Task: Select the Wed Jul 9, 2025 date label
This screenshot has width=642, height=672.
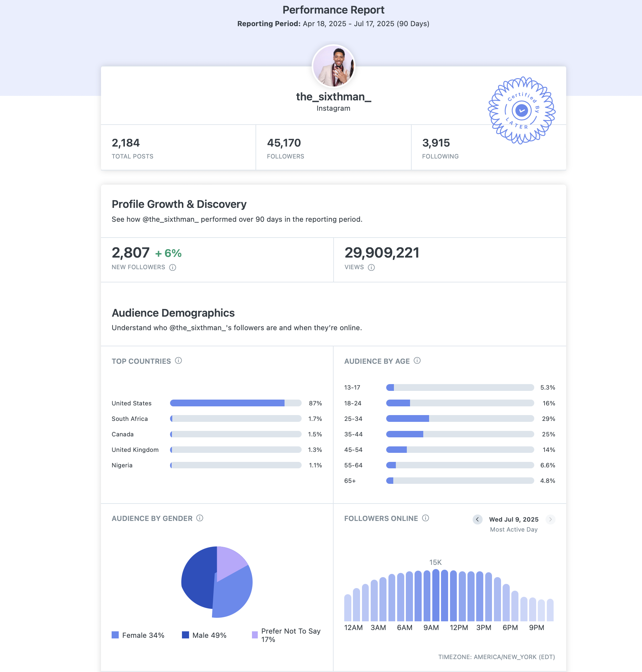Action: pyautogui.click(x=513, y=519)
